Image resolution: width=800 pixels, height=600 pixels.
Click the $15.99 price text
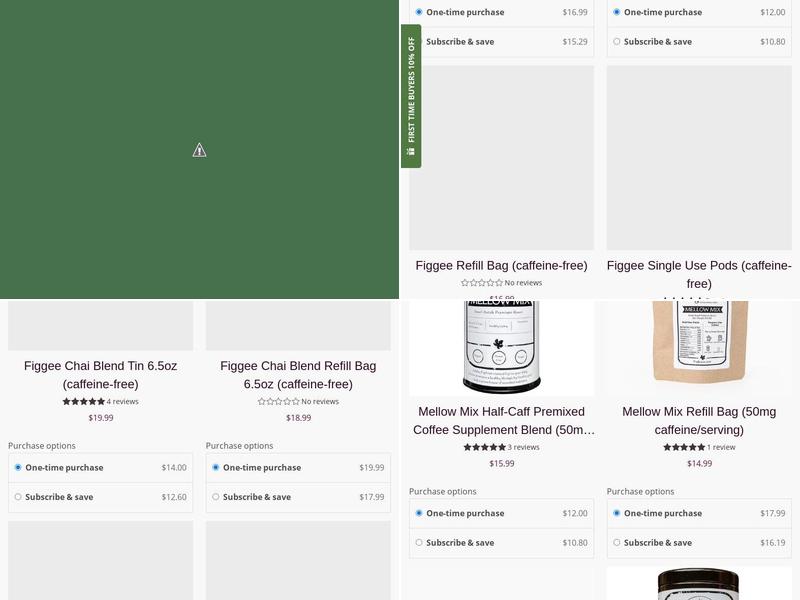click(502, 464)
